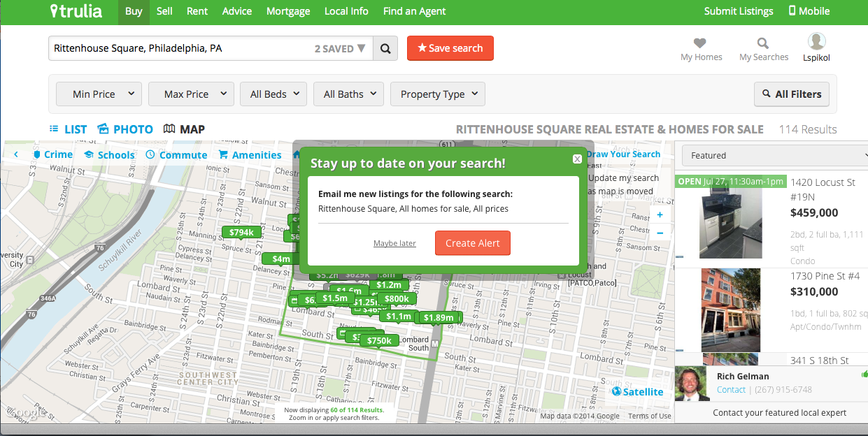Click Maybe later link

pyautogui.click(x=394, y=243)
